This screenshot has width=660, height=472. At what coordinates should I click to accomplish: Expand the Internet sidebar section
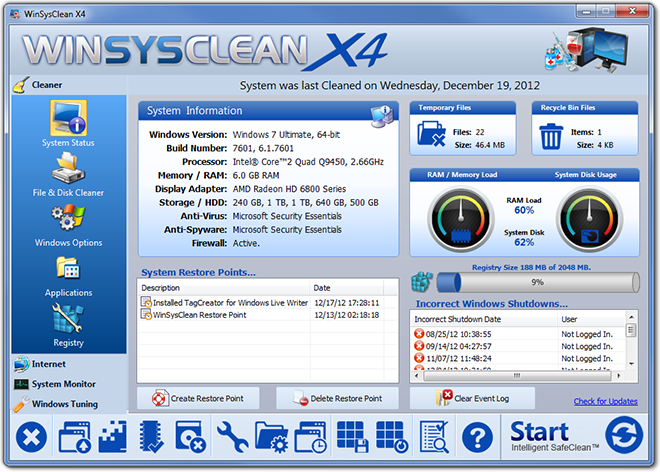click(x=48, y=364)
